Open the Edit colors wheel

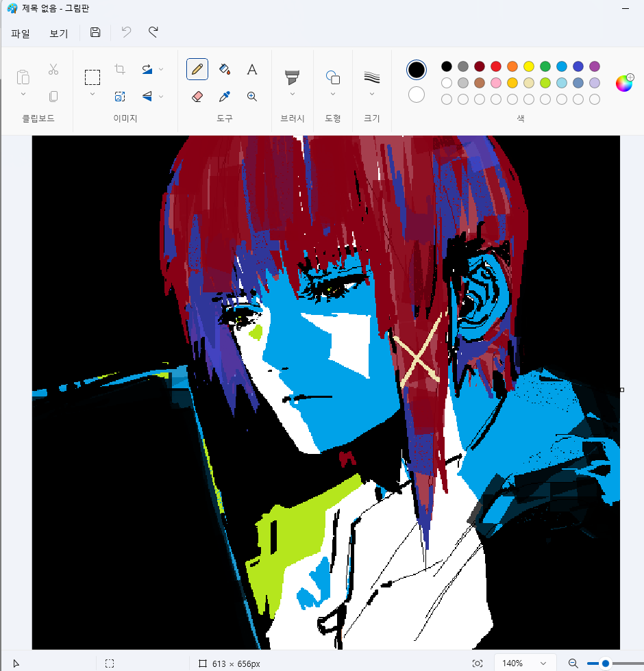click(x=624, y=83)
